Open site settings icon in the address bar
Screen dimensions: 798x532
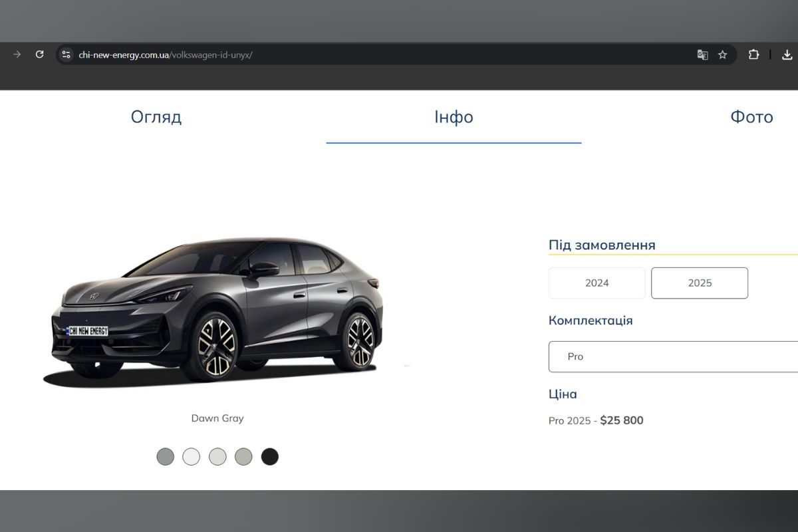point(66,55)
